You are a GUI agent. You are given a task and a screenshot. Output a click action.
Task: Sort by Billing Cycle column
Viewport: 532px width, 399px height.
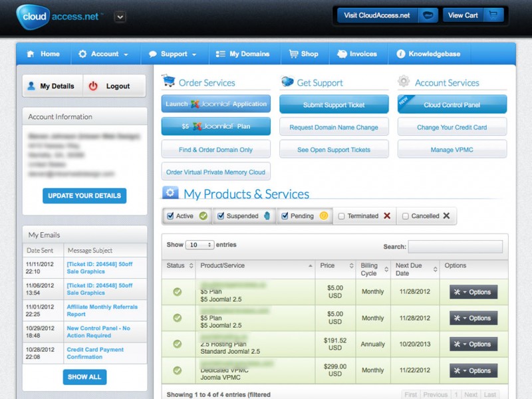[373, 269]
